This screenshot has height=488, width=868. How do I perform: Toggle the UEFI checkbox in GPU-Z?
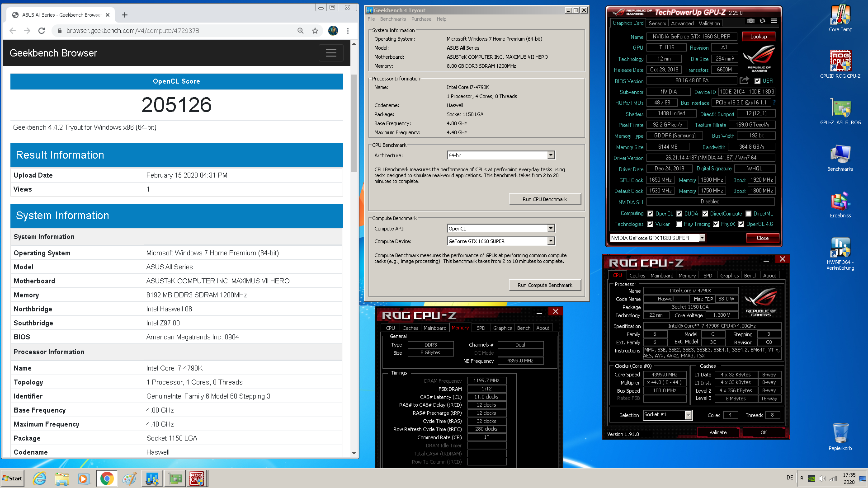pyautogui.click(x=758, y=81)
